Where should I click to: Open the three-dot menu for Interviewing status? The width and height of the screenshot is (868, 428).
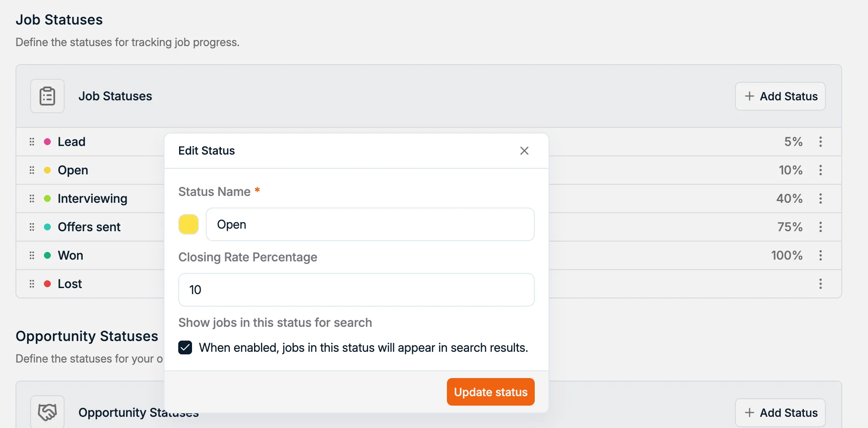821,198
